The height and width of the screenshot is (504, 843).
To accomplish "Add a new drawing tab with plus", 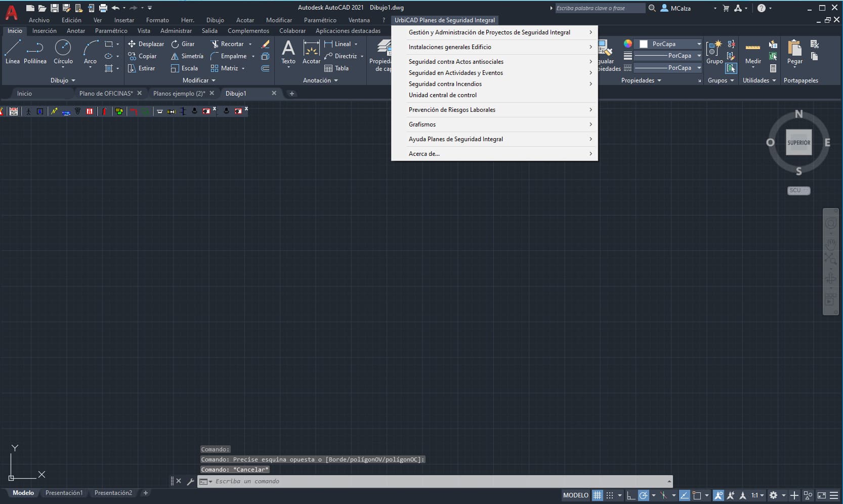I will point(292,94).
